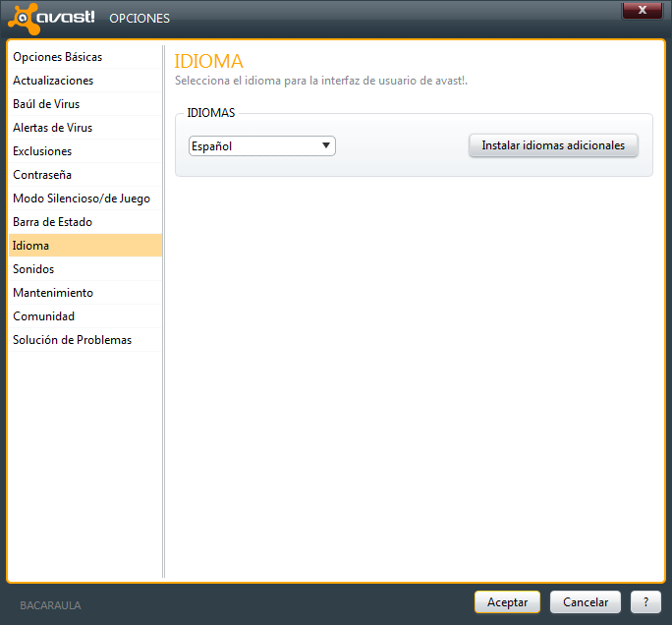Image resolution: width=672 pixels, height=625 pixels.
Task: Click the language dropdown arrow
Action: tap(326, 146)
